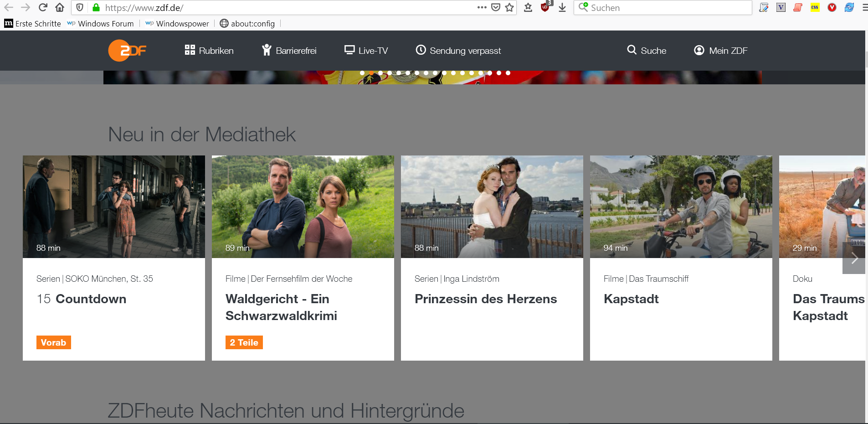Image resolution: width=868 pixels, height=424 pixels.
Task: Click the ZDF logo in header
Action: [127, 51]
